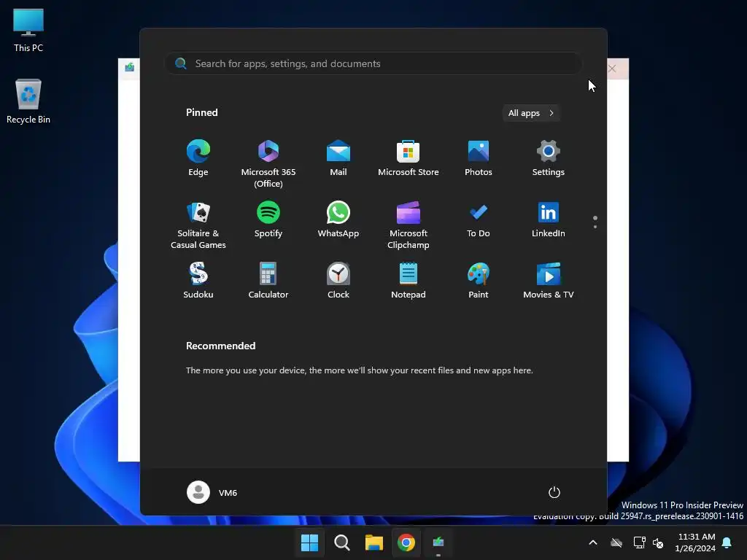Switch to the running app beside Chrome on the taskbar
The image size is (747, 560).
pyautogui.click(x=438, y=542)
